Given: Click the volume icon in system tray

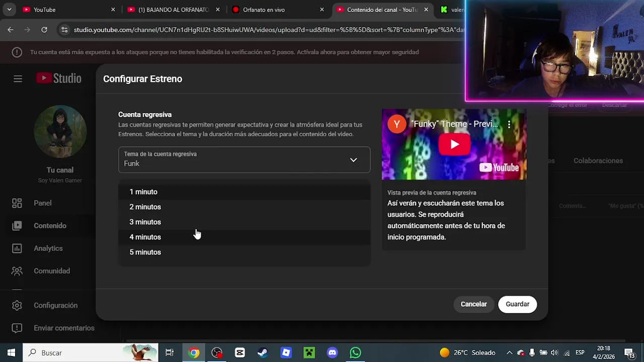Looking at the screenshot, I should tap(554, 353).
